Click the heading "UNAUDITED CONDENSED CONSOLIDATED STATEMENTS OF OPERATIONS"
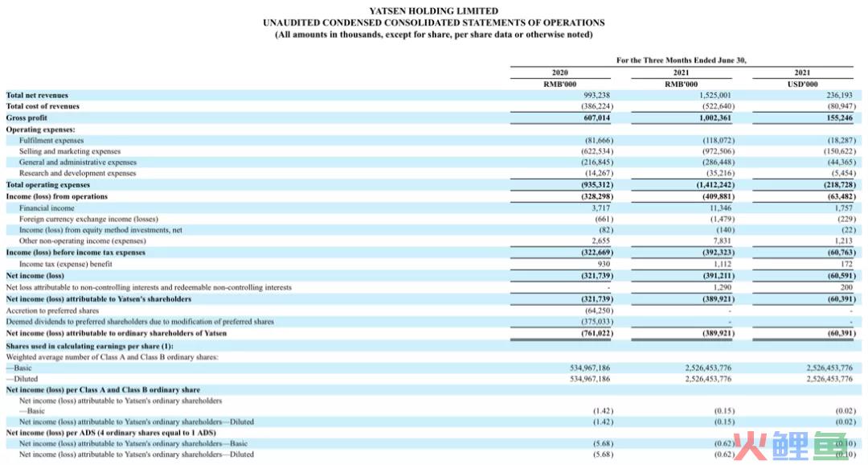 433,23
